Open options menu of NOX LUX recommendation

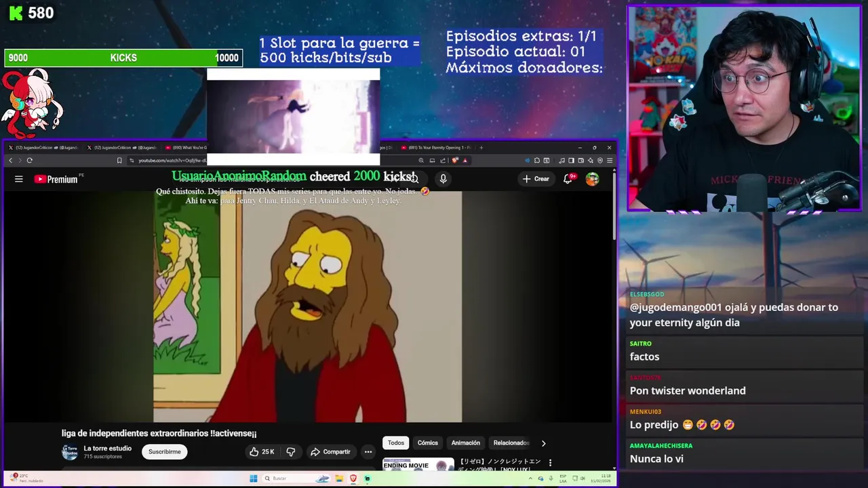click(550, 463)
